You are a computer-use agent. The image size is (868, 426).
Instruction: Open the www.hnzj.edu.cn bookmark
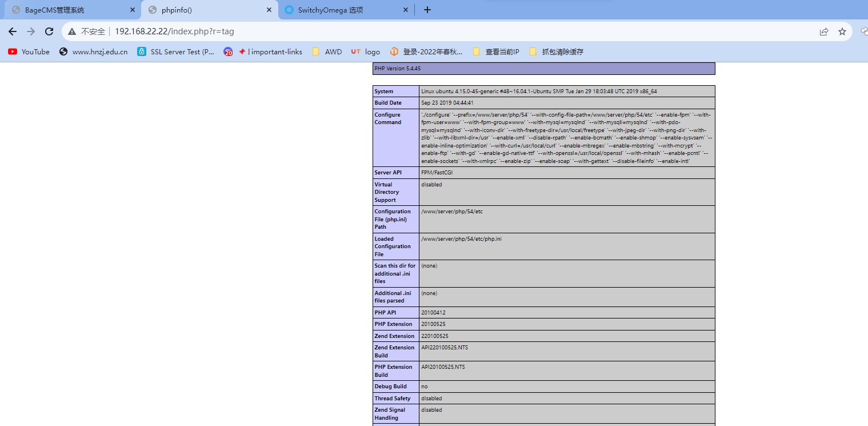click(94, 51)
